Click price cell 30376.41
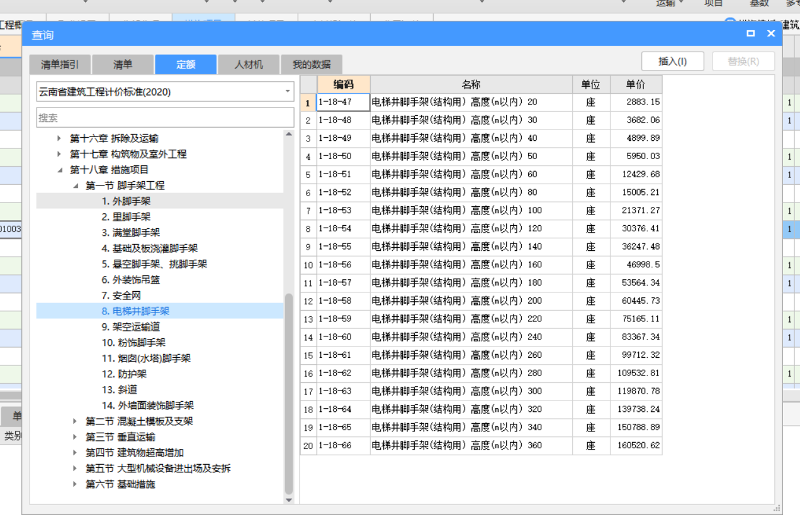800x532 pixels. click(636, 228)
